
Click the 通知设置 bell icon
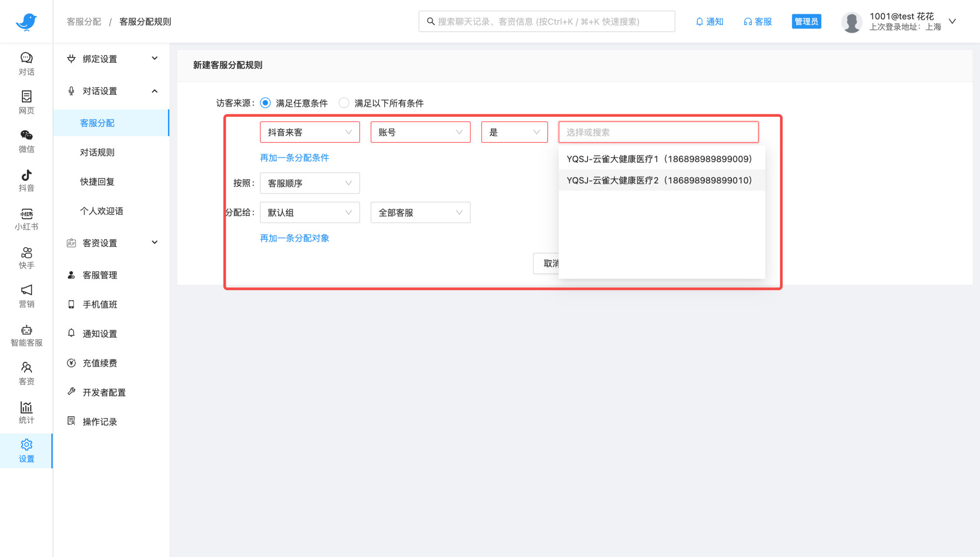point(72,333)
